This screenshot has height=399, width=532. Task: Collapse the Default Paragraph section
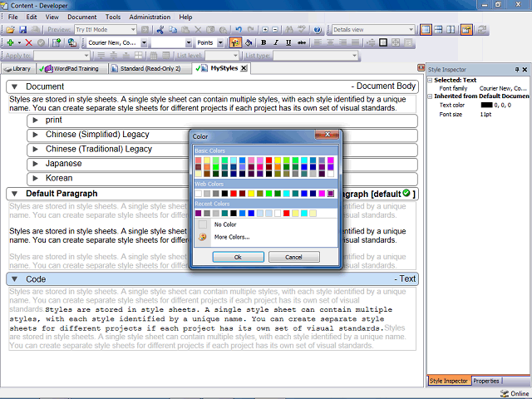tap(15, 194)
